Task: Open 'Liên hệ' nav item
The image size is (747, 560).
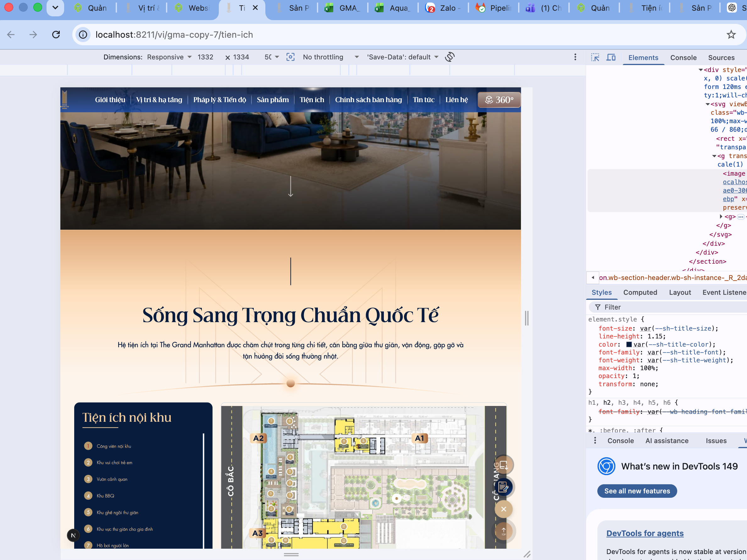Action: coord(456,100)
